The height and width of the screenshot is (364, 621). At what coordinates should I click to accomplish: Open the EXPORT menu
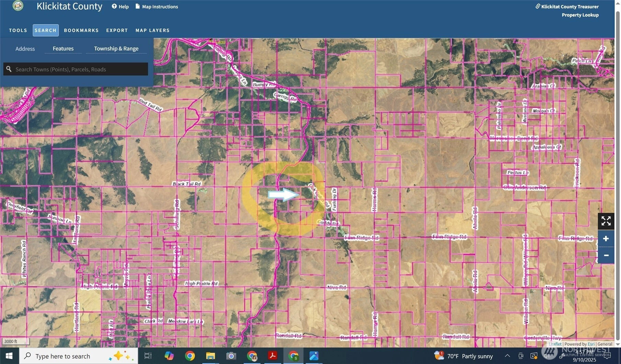coord(117,30)
